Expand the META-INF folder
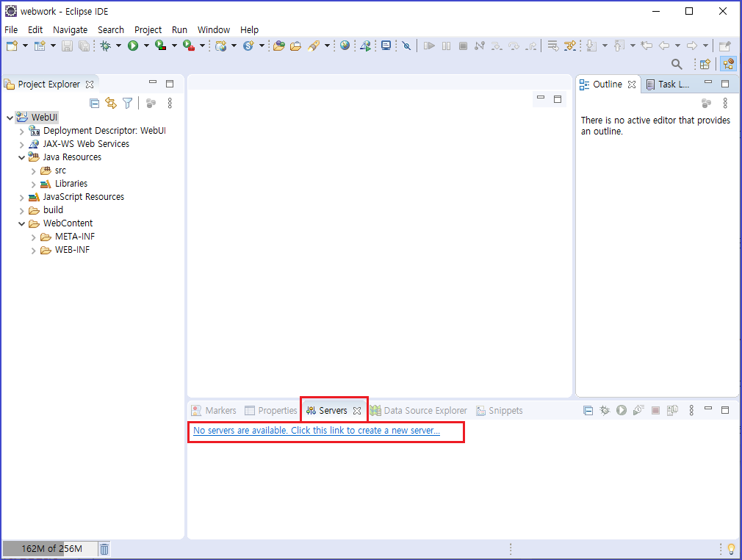 click(34, 237)
